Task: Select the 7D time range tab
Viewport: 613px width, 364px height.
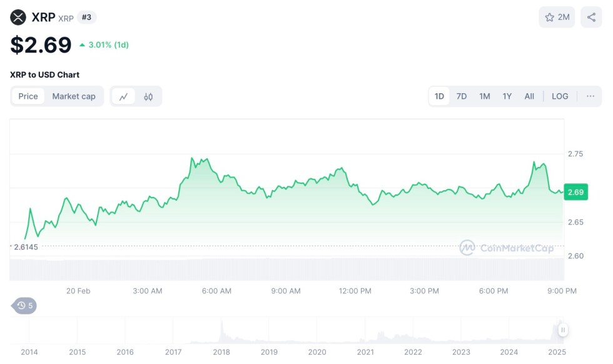Action: coord(462,96)
